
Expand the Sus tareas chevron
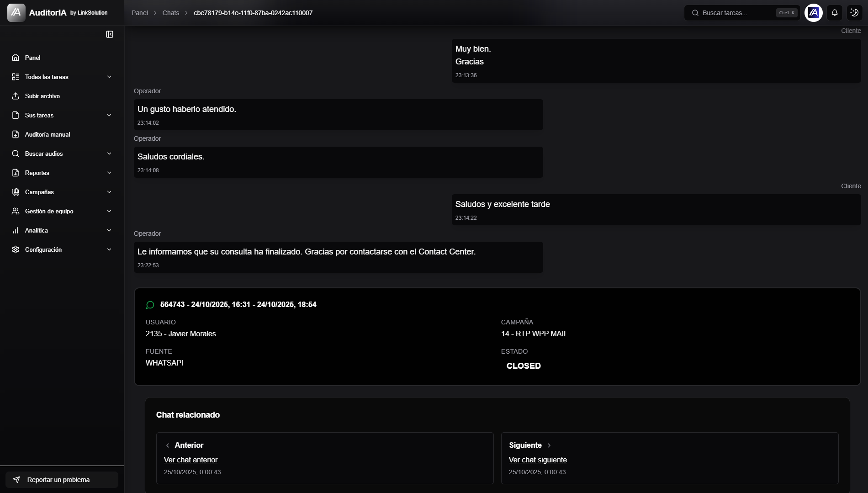pyautogui.click(x=109, y=115)
